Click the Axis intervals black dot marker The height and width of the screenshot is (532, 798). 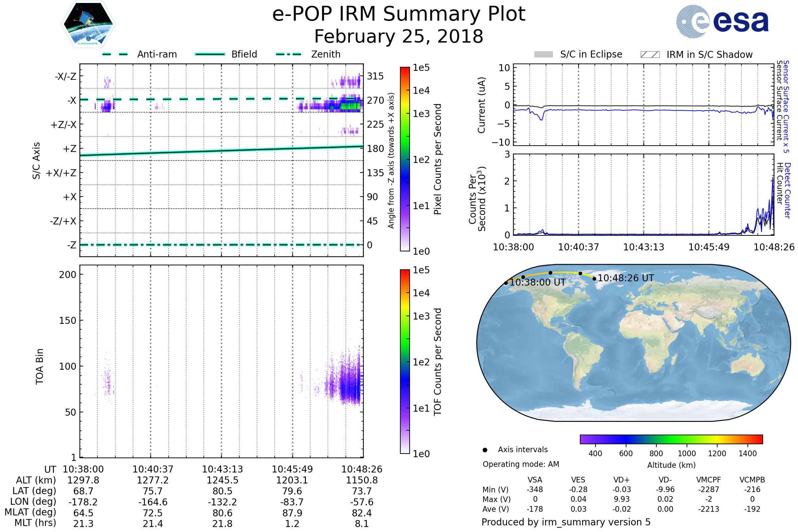485,450
